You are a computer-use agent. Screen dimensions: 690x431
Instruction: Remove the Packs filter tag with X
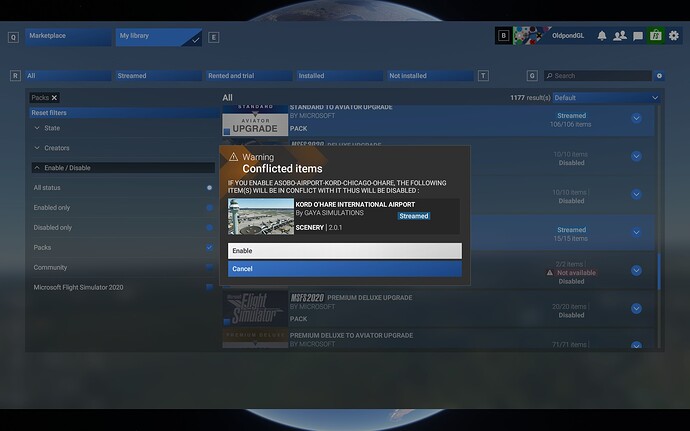click(x=55, y=97)
